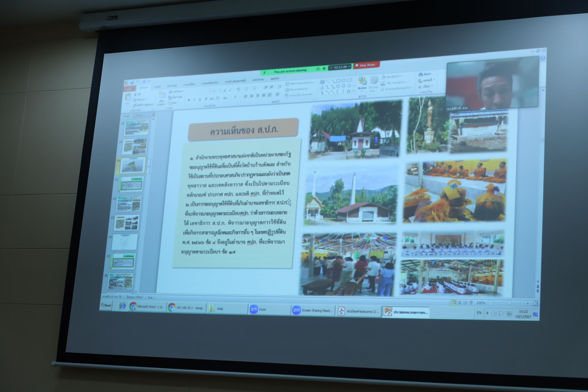Click the Arrange icon in drawing group
The image size is (588, 392).
(362, 81)
